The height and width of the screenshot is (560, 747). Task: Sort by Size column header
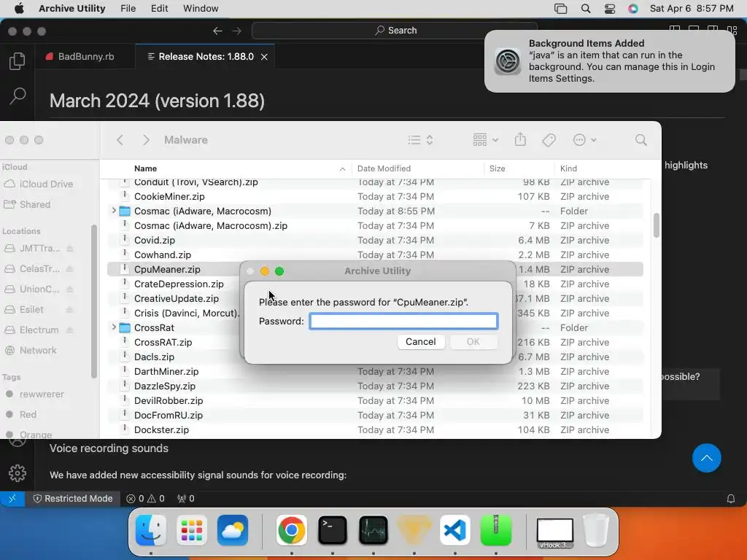(x=519, y=168)
